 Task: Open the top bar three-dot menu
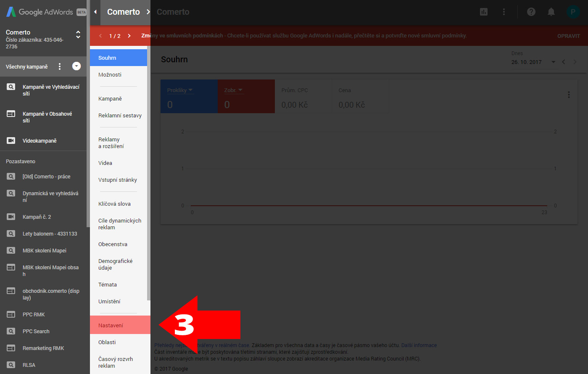(x=504, y=12)
